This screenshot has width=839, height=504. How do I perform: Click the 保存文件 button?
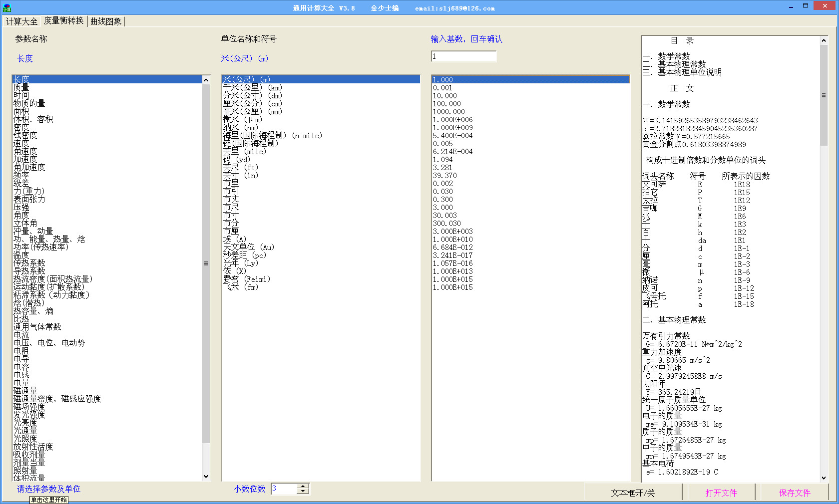[x=794, y=493]
